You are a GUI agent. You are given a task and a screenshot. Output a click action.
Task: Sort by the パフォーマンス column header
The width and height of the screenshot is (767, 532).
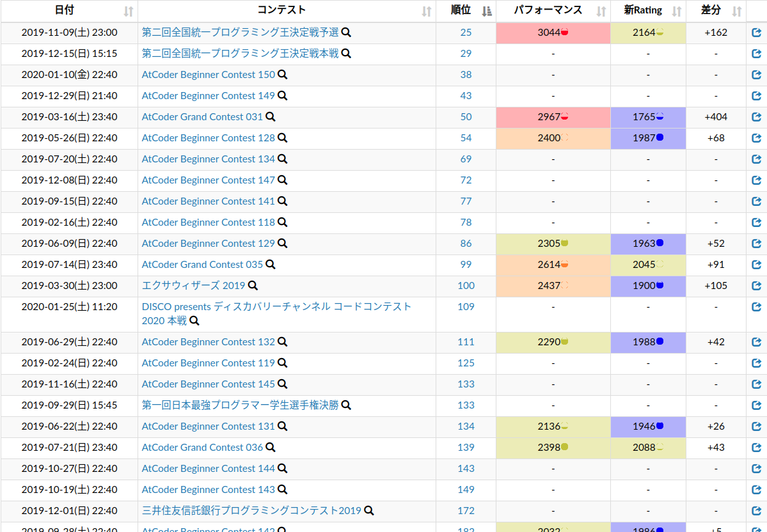point(553,11)
